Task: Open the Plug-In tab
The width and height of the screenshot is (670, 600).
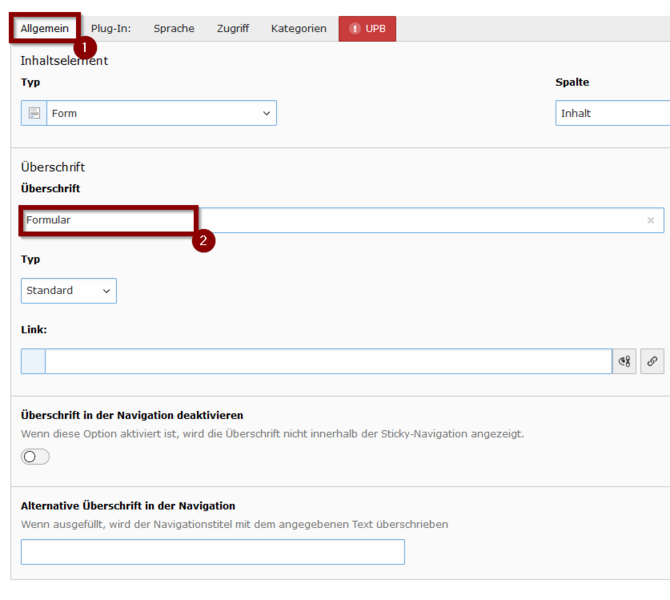Action: point(111,28)
